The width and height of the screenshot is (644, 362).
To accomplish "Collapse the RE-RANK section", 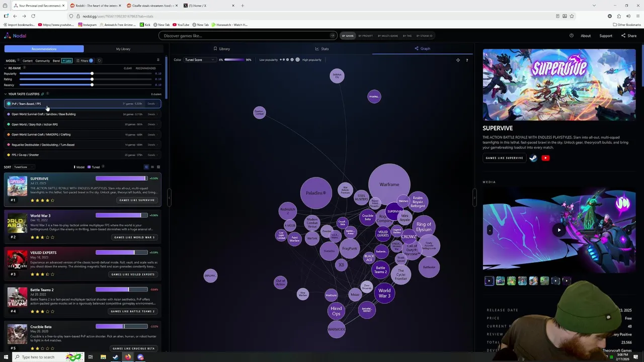I will coord(6,68).
